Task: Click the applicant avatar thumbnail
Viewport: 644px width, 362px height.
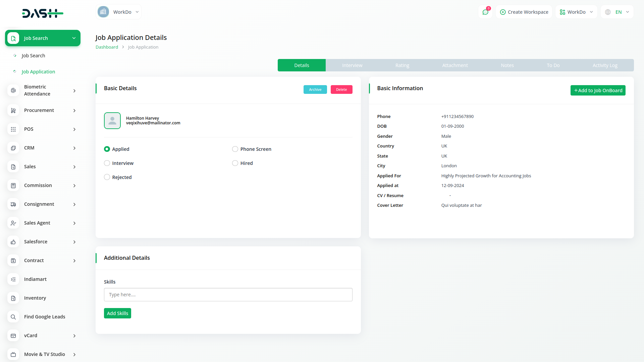Action: pos(112,121)
